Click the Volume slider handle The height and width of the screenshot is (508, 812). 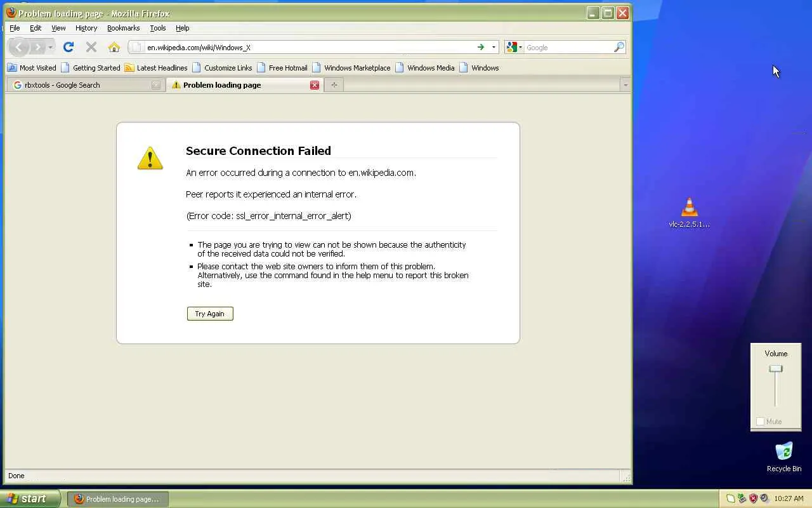776,369
